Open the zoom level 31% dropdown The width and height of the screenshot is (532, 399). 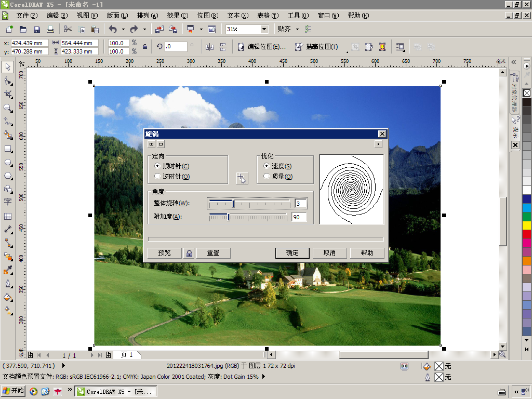(x=264, y=29)
